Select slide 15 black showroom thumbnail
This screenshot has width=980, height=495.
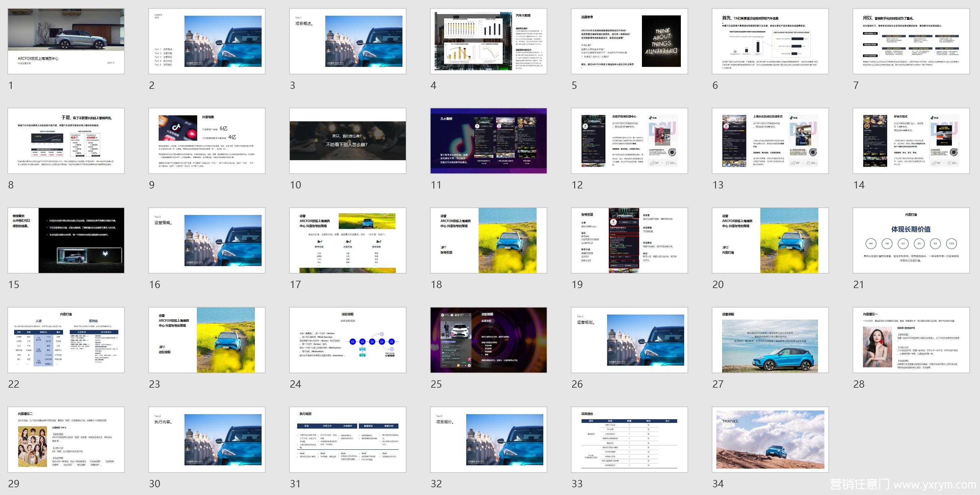point(66,240)
